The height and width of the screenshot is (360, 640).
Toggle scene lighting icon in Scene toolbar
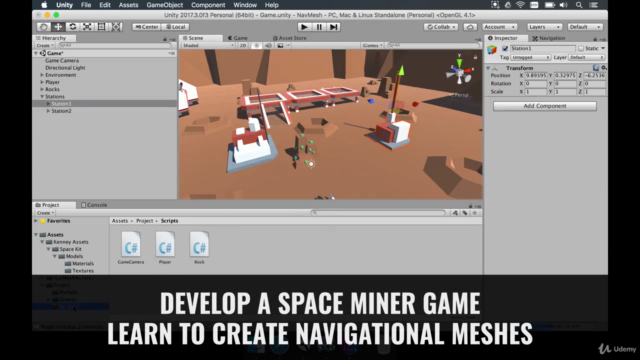(256, 45)
